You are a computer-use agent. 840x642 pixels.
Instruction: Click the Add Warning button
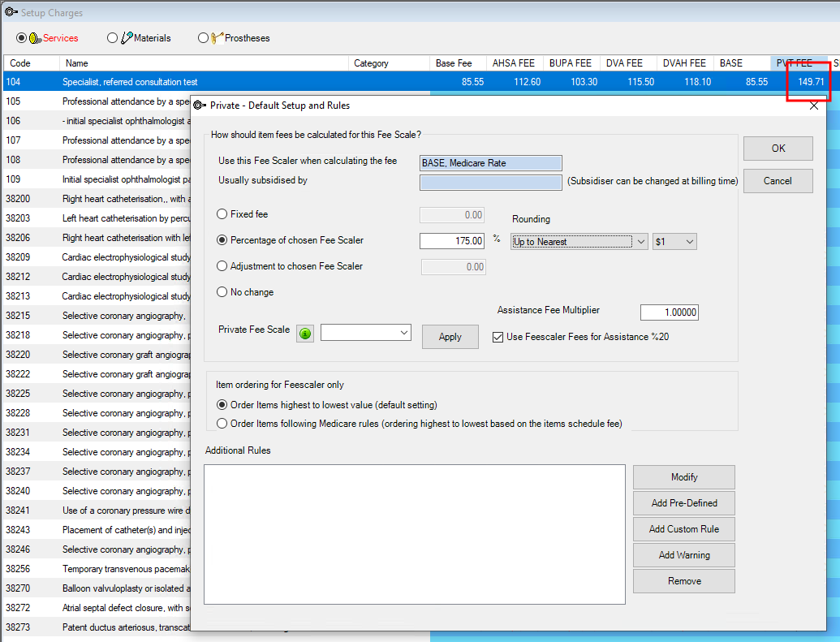click(684, 555)
